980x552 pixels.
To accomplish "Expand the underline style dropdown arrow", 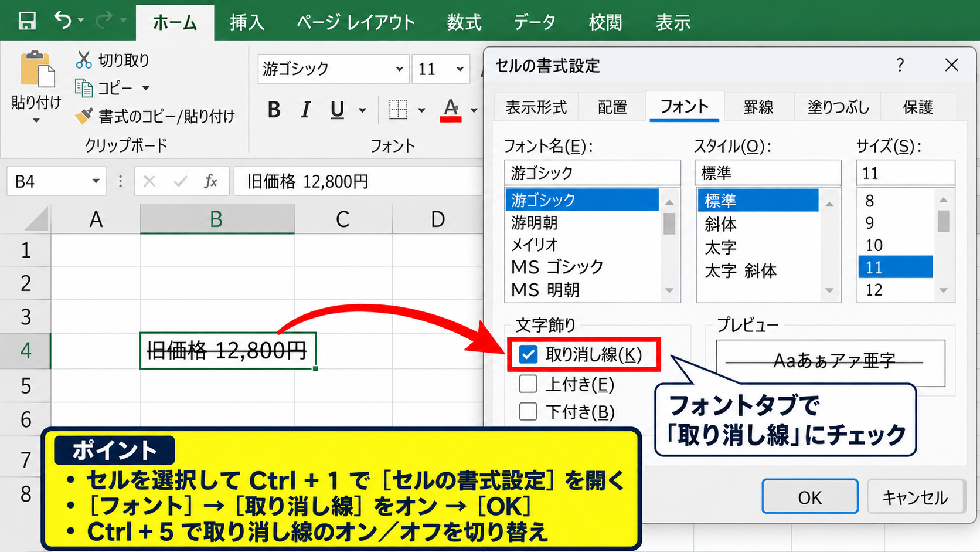I will click(x=362, y=110).
